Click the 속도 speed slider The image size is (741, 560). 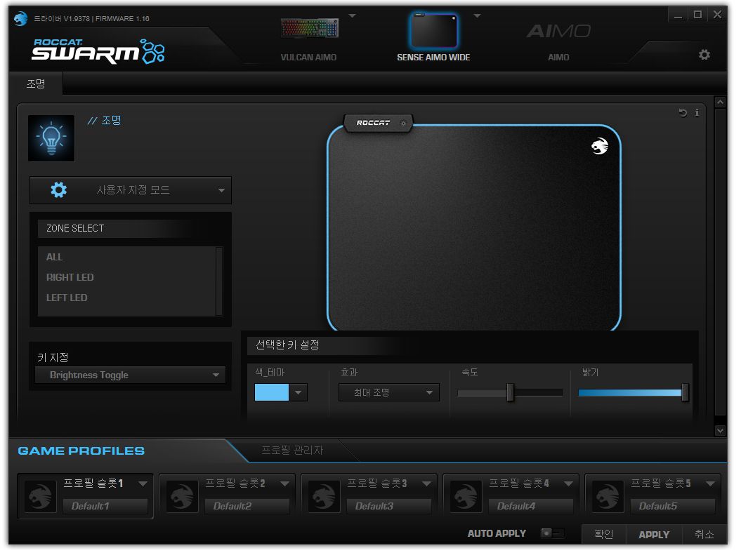(x=510, y=392)
